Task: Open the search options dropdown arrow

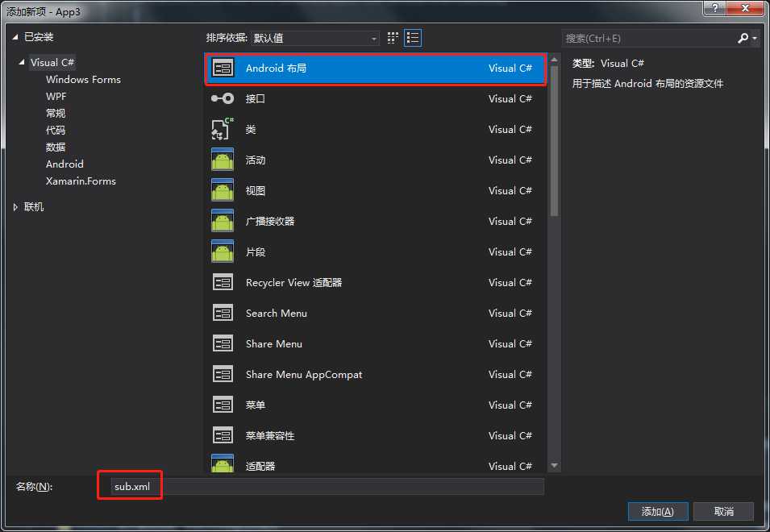Action: pos(755,38)
